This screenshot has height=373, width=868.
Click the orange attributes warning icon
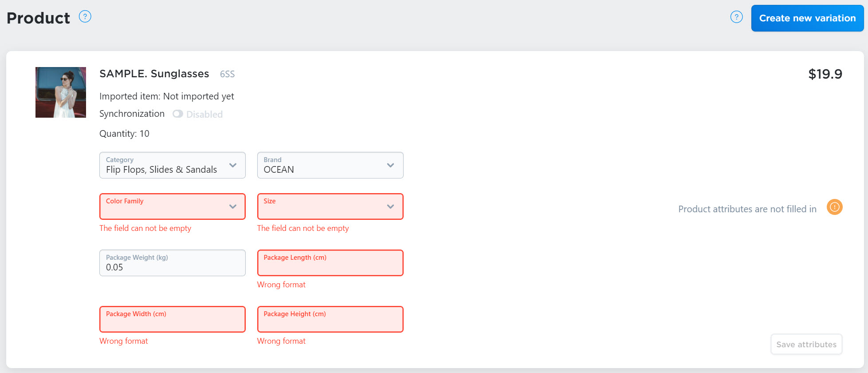tap(834, 207)
